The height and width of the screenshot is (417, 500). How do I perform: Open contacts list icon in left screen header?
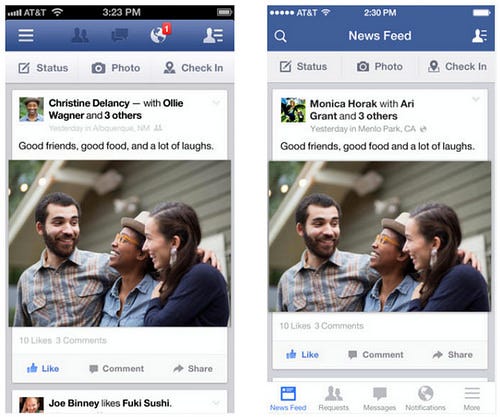213,35
